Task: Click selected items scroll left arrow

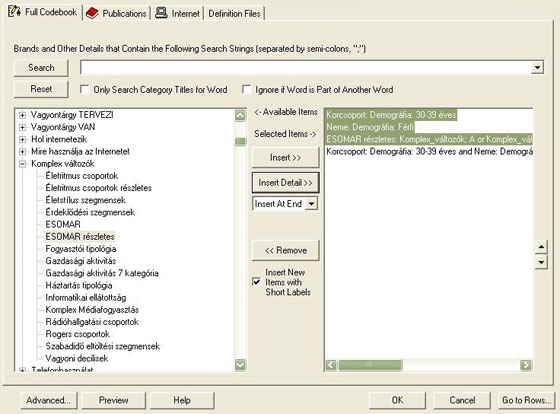Action: [331, 365]
